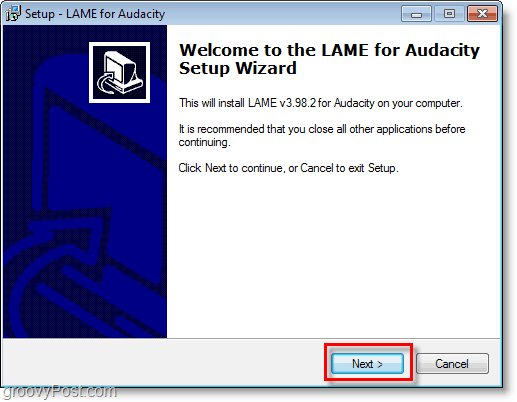Click the computer install icon in blue panel
This screenshot has height=402, width=517.
[x=119, y=72]
